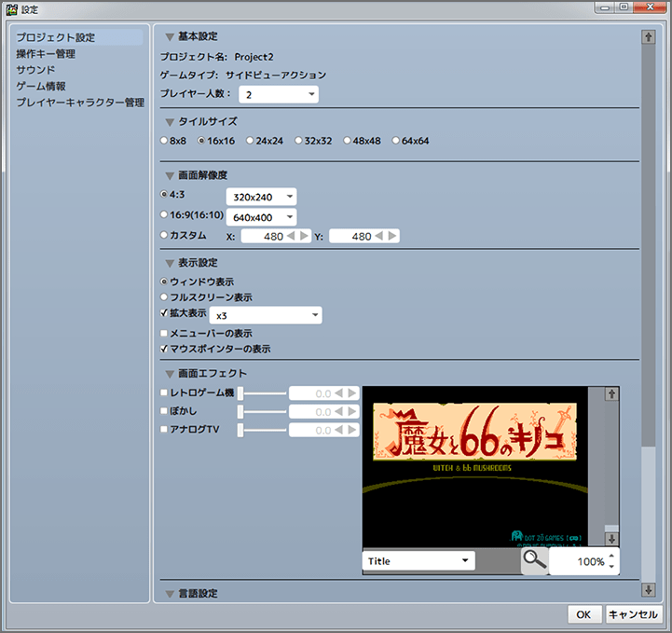The height and width of the screenshot is (633, 672).
Task: Select 32x32 tile size radio button
Action: pos(298,141)
